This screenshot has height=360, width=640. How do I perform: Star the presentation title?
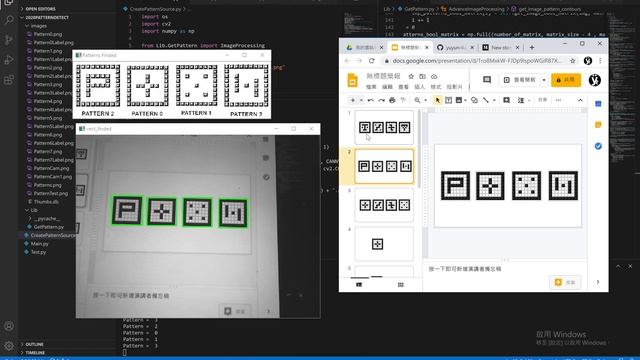pyautogui.click(x=411, y=76)
